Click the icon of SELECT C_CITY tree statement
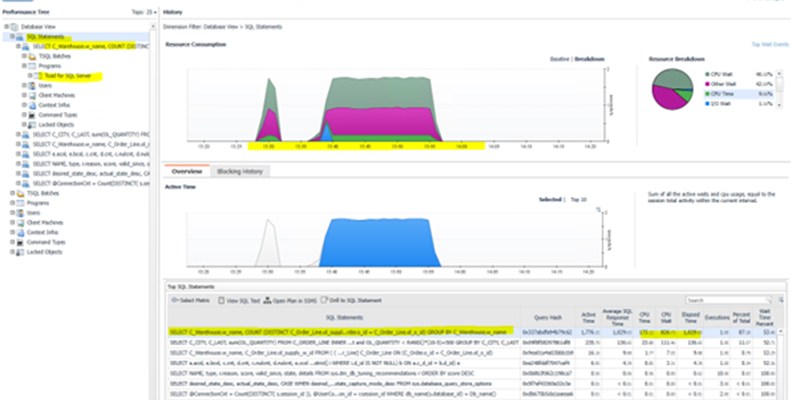The width and height of the screenshot is (800, 400). point(26,135)
